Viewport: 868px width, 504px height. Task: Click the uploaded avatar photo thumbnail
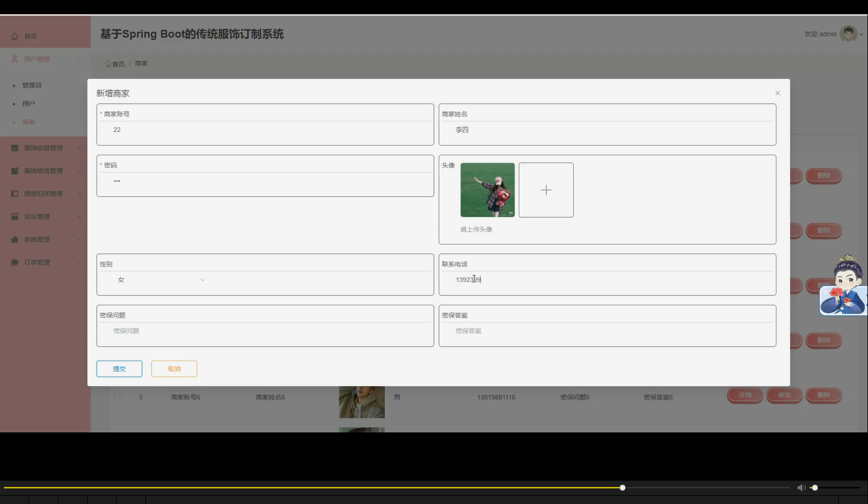click(488, 190)
